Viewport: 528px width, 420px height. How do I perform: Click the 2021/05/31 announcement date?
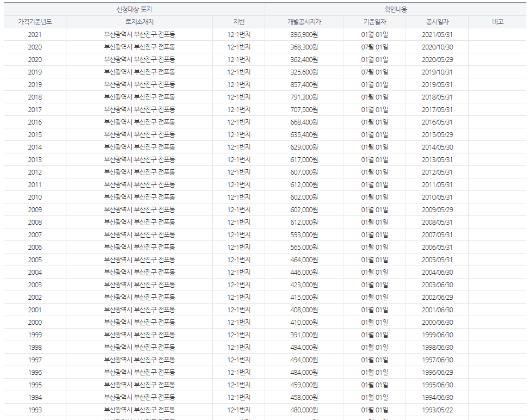[437, 35]
